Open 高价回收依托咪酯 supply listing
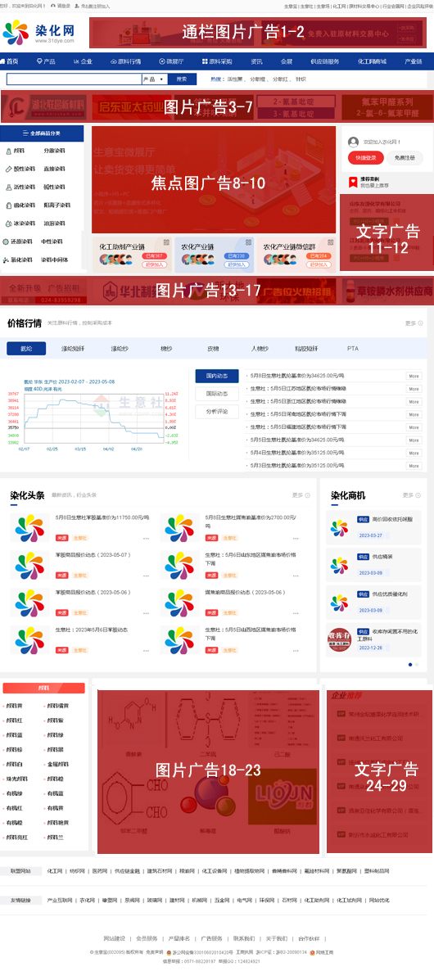The image size is (434, 980). pos(392,519)
